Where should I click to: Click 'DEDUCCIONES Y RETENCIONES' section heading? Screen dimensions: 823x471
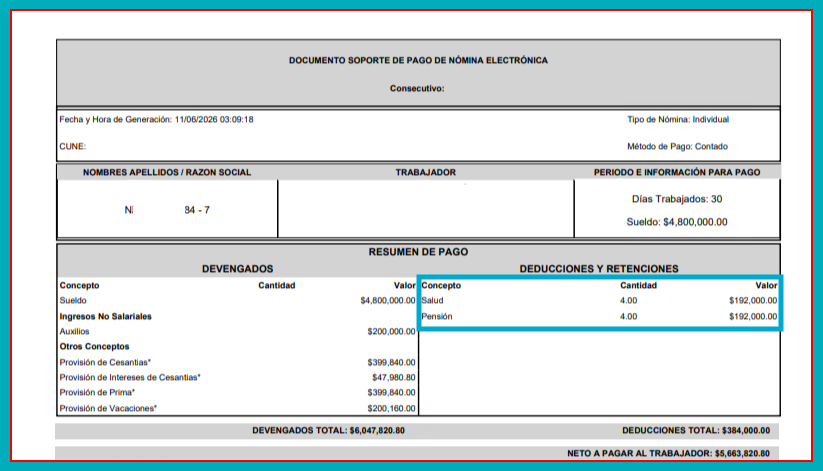click(x=599, y=269)
